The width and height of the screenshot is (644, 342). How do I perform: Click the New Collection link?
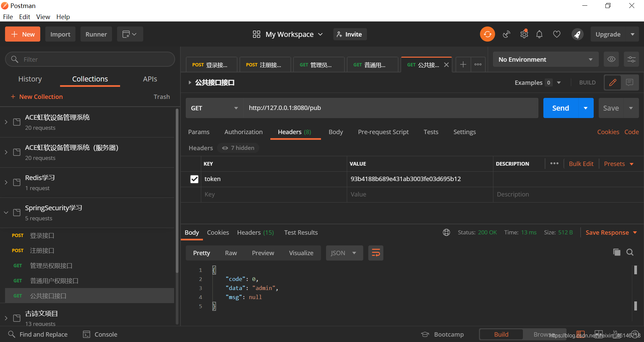37,97
